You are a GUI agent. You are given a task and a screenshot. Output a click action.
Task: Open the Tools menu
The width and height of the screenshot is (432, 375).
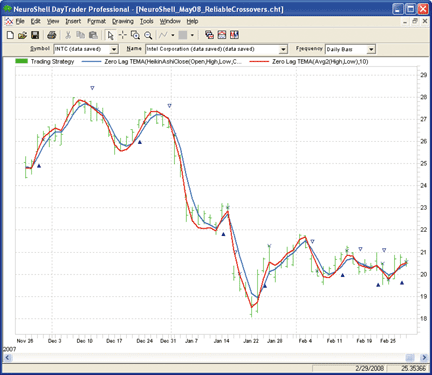pyautogui.click(x=146, y=21)
